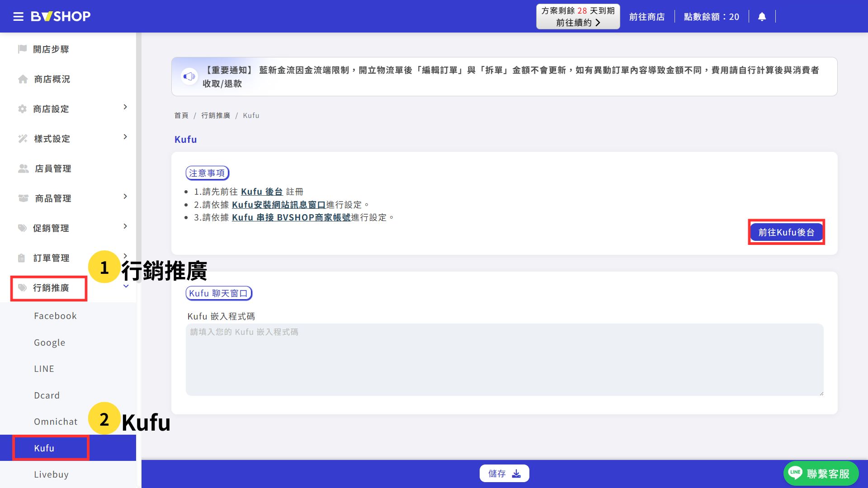The image size is (868, 488).
Task: Select Facebook under 行銷推廣
Action: pos(55,316)
